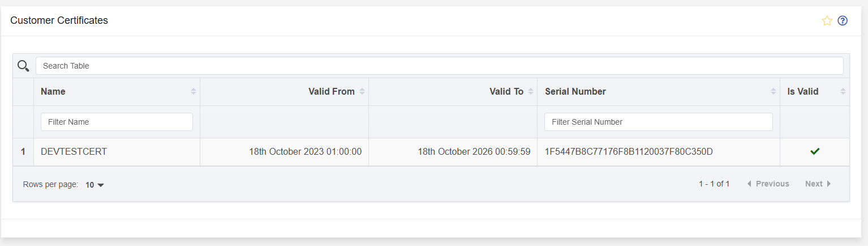Sort by Valid To column arrows
The width and height of the screenshot is (868, 246).
pyautogui.click(x=531, y=91)
